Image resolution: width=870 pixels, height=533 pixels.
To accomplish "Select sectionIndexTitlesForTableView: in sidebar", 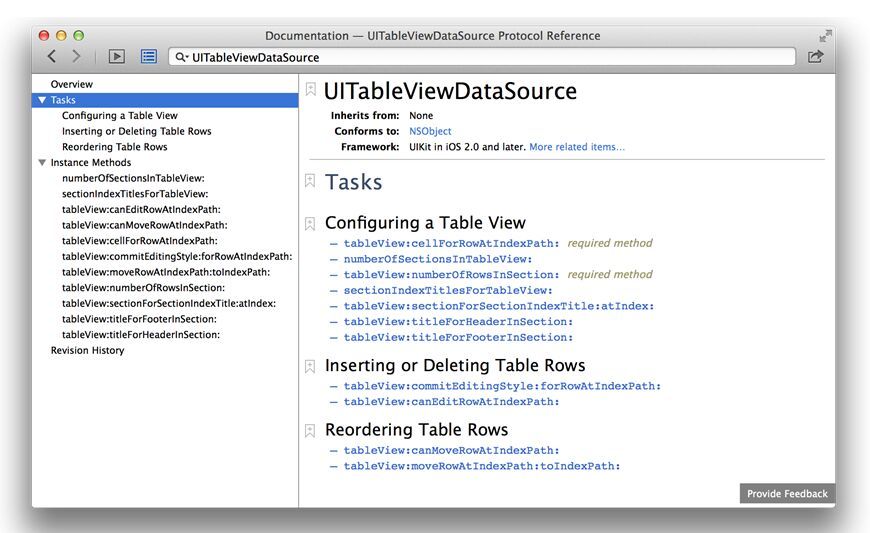I will tap(135, 194).
